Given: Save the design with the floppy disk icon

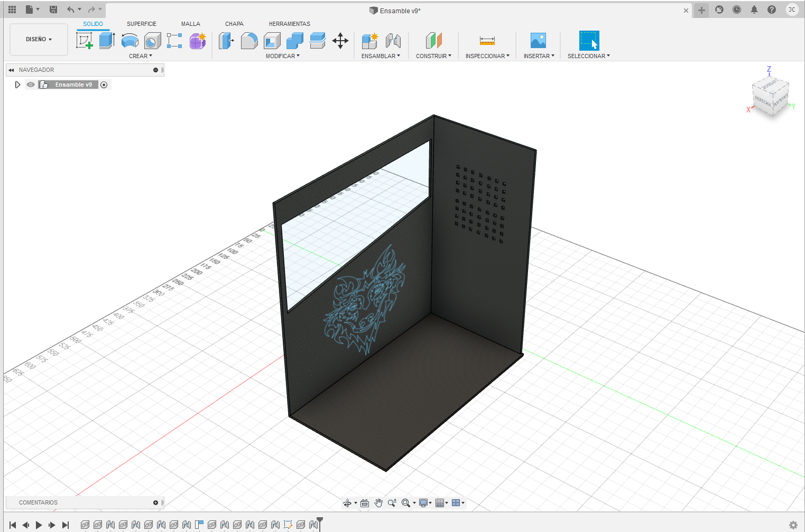Looking at the screenshot, I should tap(53, 10).
